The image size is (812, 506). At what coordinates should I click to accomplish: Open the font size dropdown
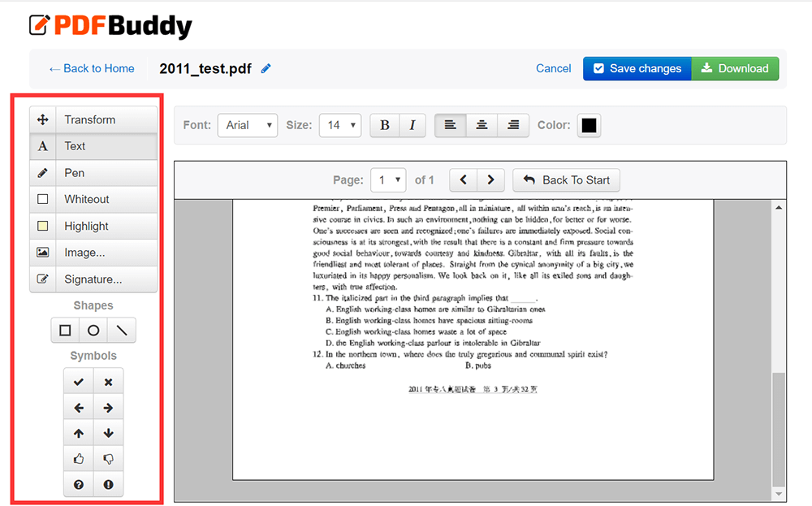(x=340, y=125)
